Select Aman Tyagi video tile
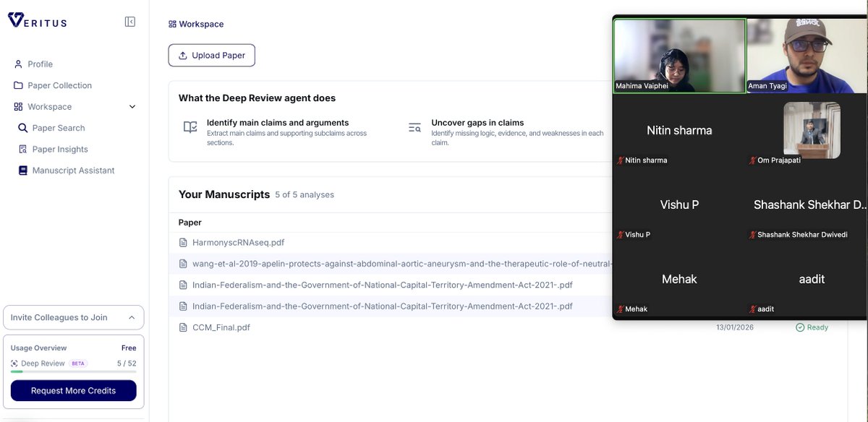Viewport: 868px width, 422px height. pyautogui.click(x=807, y=56)
